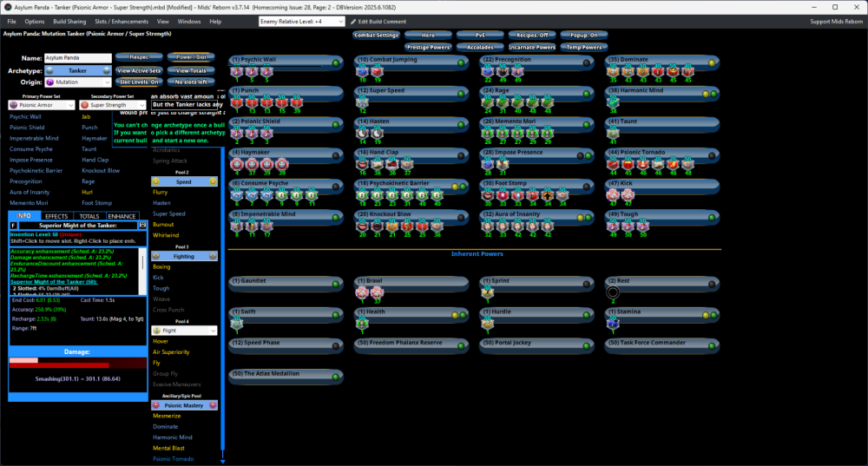The image size is (868, 466).
Task: Toggle the Precognition power status light
Action: pyautogui.click(x=587, y=62)
